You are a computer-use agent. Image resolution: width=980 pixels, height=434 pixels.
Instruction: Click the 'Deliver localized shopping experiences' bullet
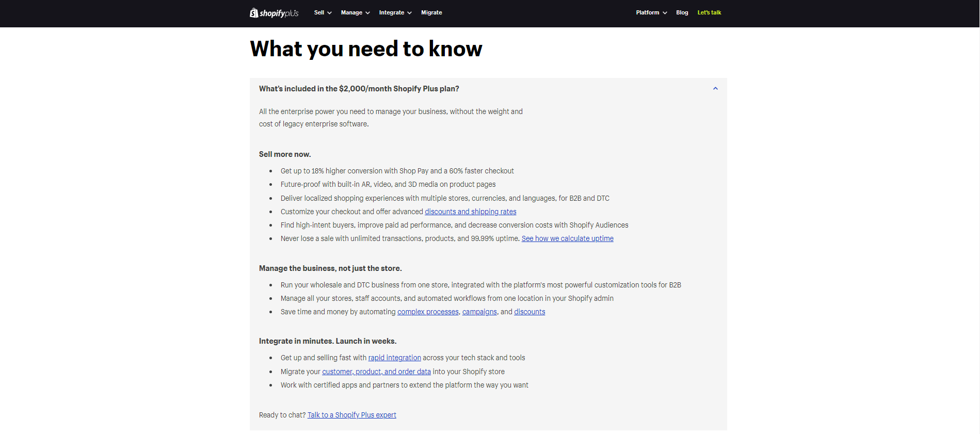tap(445, 198)
